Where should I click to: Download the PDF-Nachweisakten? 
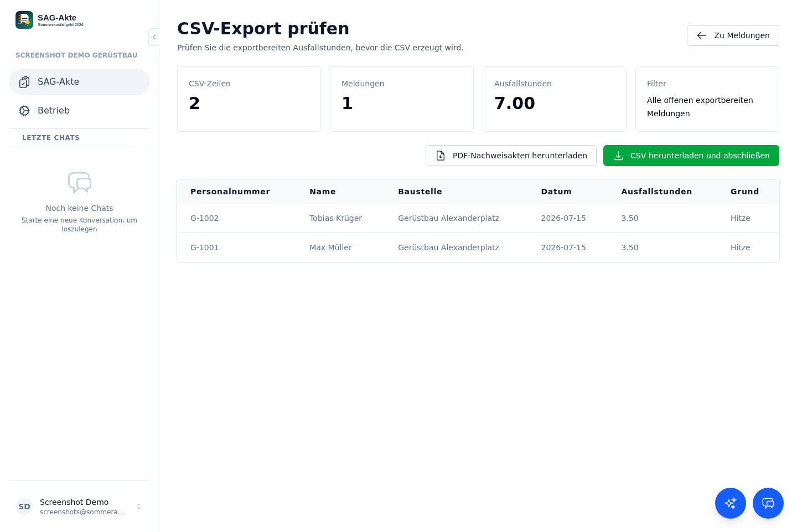pyautogui.click(x=511, y=156)
